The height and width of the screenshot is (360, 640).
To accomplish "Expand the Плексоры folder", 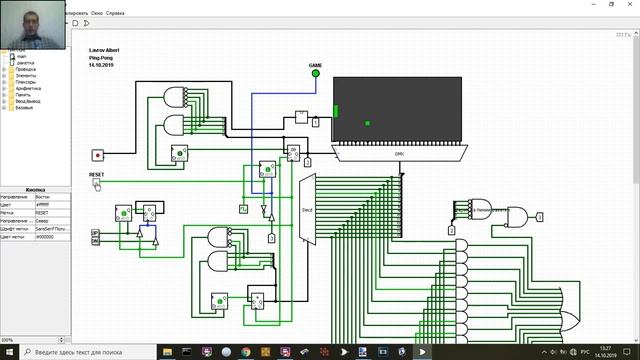I will [x=4, y=82].
